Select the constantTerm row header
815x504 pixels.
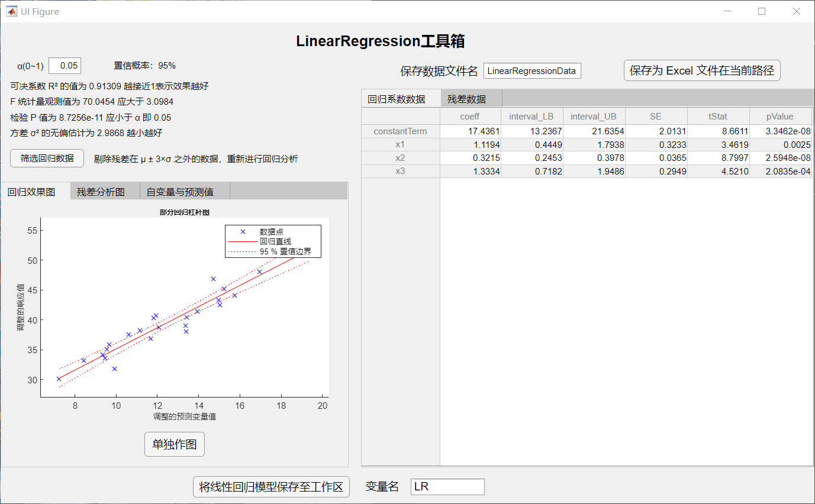(x=401, y=131)
